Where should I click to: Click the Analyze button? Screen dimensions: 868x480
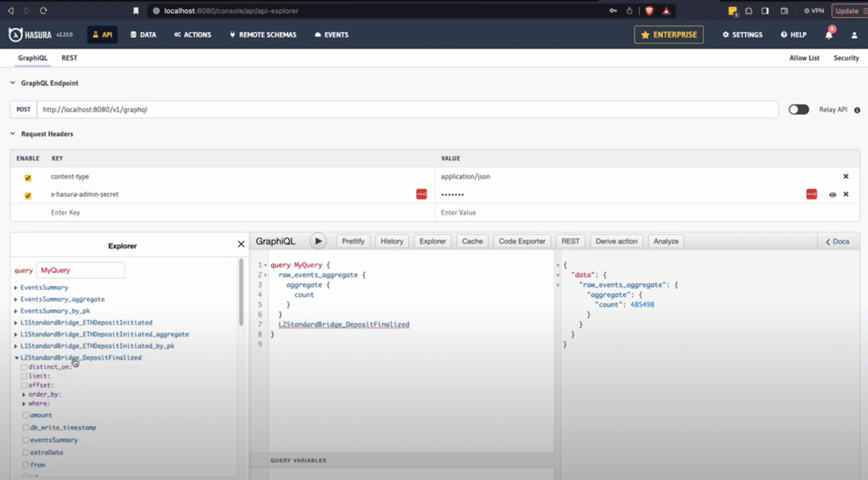(666, 241)
